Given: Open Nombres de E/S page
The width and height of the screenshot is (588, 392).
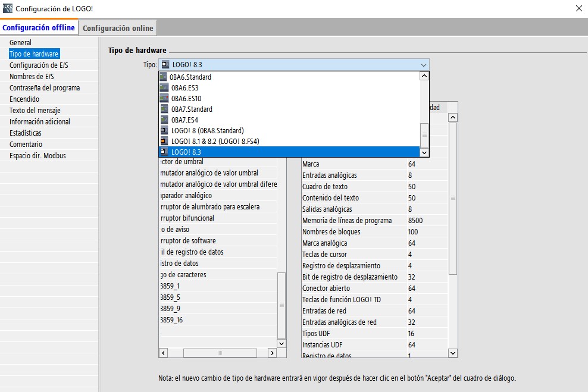Looking at the screenshot, I should pyautogui.click(x=32, y=77).
